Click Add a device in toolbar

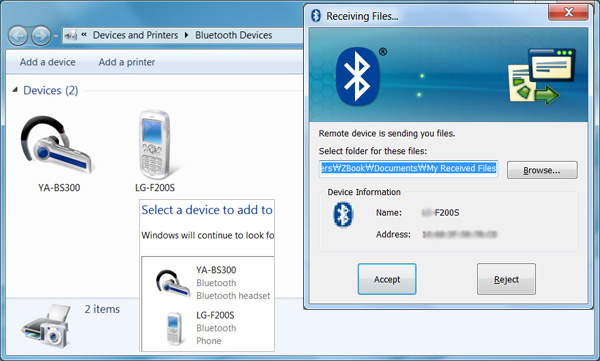(48, 62)
